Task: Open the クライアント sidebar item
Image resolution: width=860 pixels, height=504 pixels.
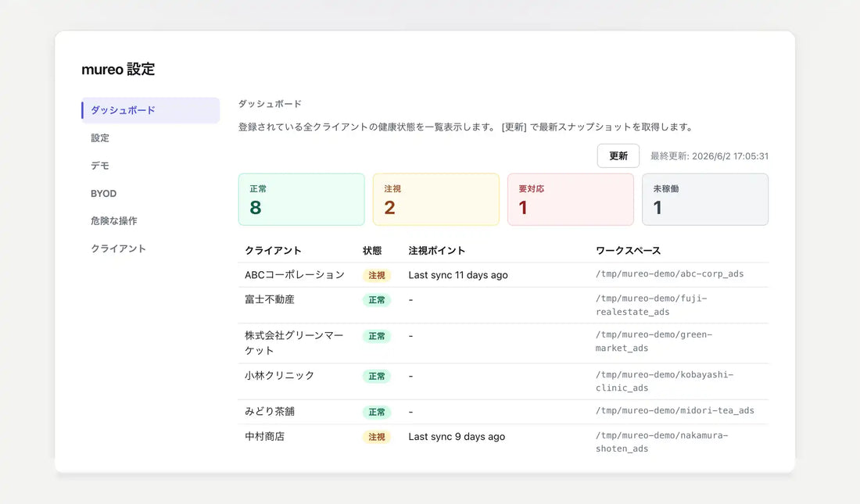Action: [119, 248]
